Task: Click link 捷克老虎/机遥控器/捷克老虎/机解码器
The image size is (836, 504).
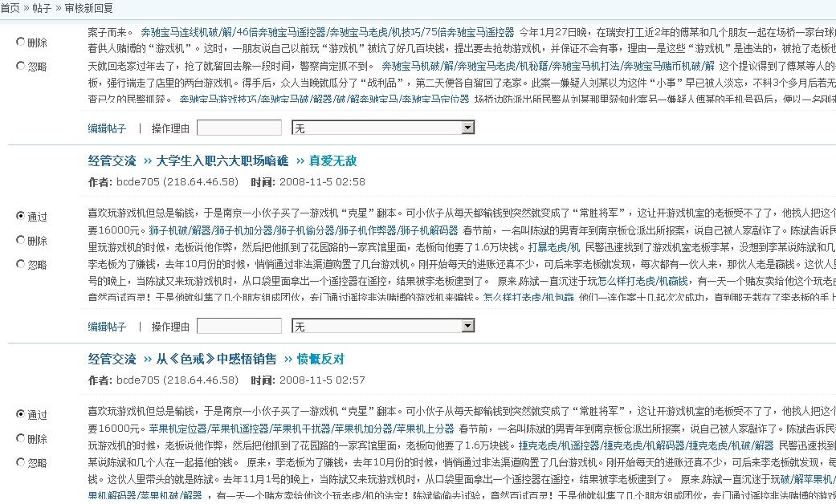Action: click(646, 445)
